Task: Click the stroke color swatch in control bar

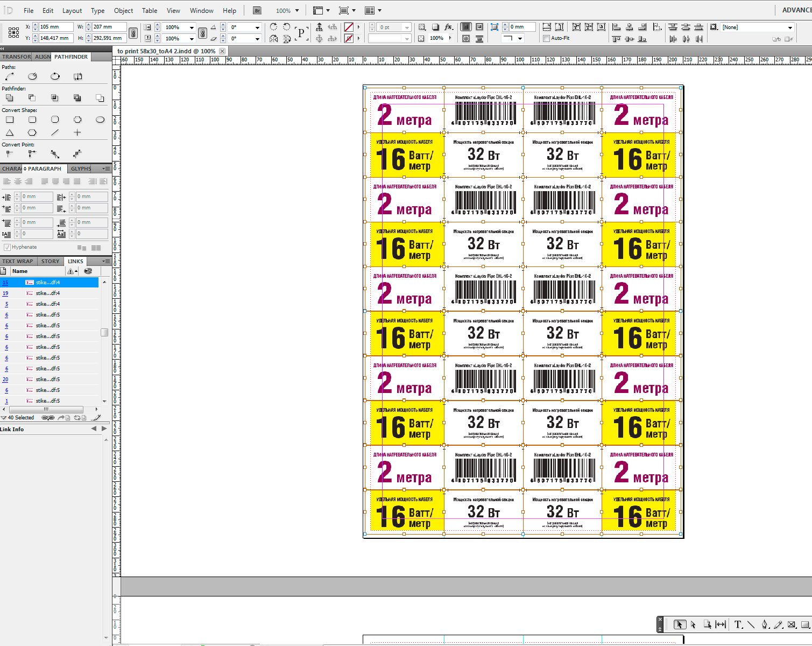Action: point(349,39)
